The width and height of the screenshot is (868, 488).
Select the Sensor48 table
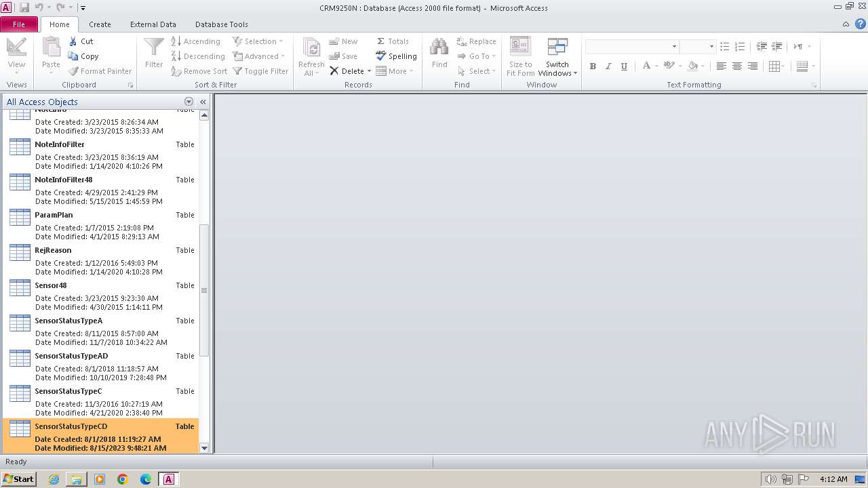pos(101,298)
